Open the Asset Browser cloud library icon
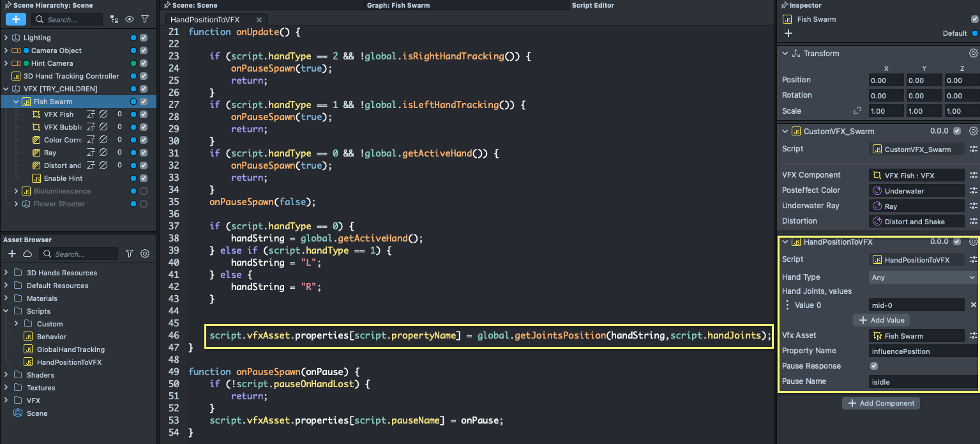Screen dimensions: 980x444 coord(27,254)
